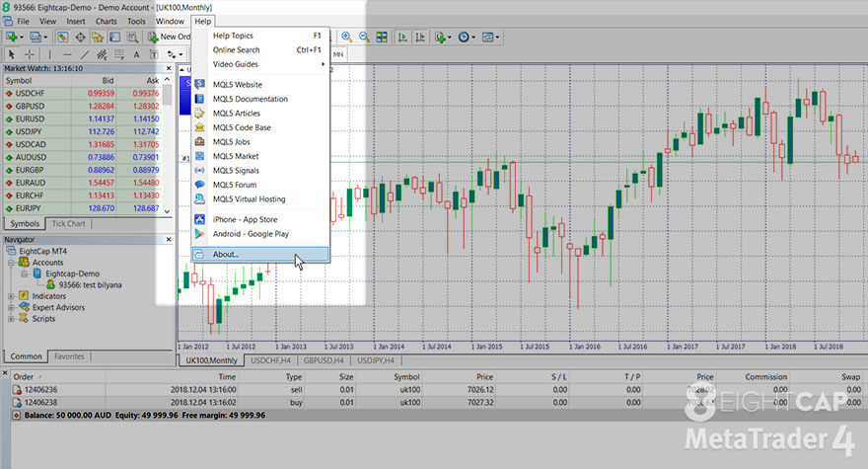Viewport: 868px width, 469px height.
Task: Collapse the Eightcap-Demo tree node
Action: point(25,274)
